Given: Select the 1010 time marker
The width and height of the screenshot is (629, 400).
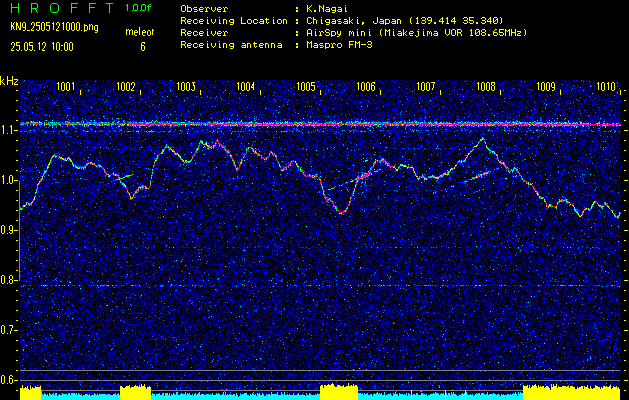Looking at the screenshot, I should (x=606, y=86).
